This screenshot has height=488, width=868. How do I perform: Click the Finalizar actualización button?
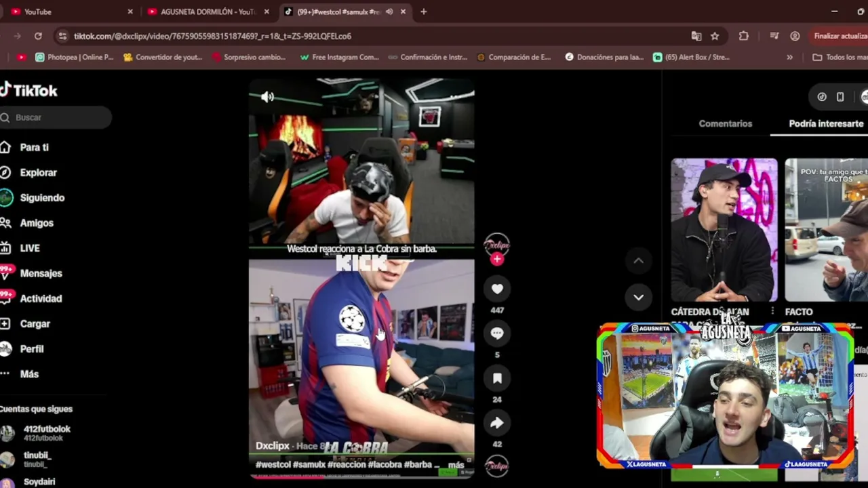click(x=838, y=36)
